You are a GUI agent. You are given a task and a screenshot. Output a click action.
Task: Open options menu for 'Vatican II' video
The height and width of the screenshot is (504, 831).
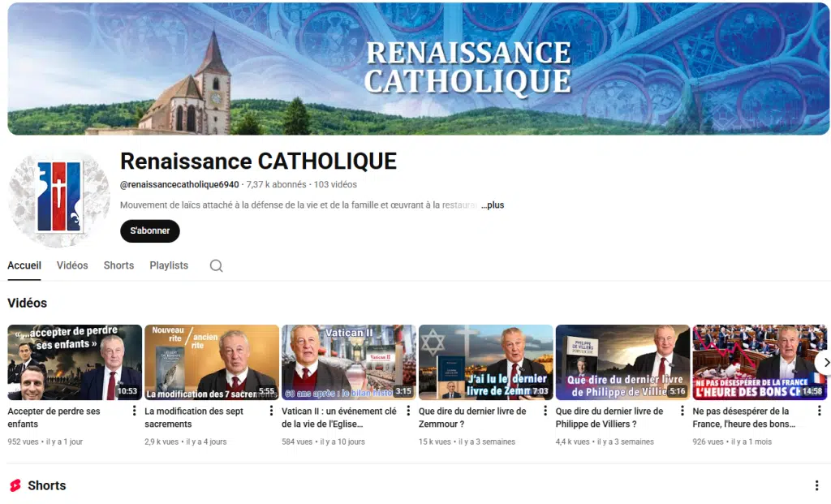408,411
